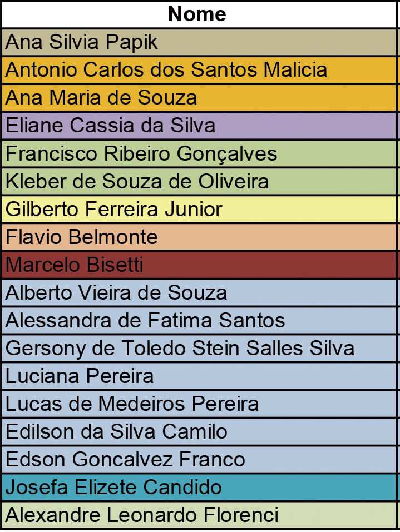
Task: Select the Marcelo Bisetti name text
Action: point(74,265)
